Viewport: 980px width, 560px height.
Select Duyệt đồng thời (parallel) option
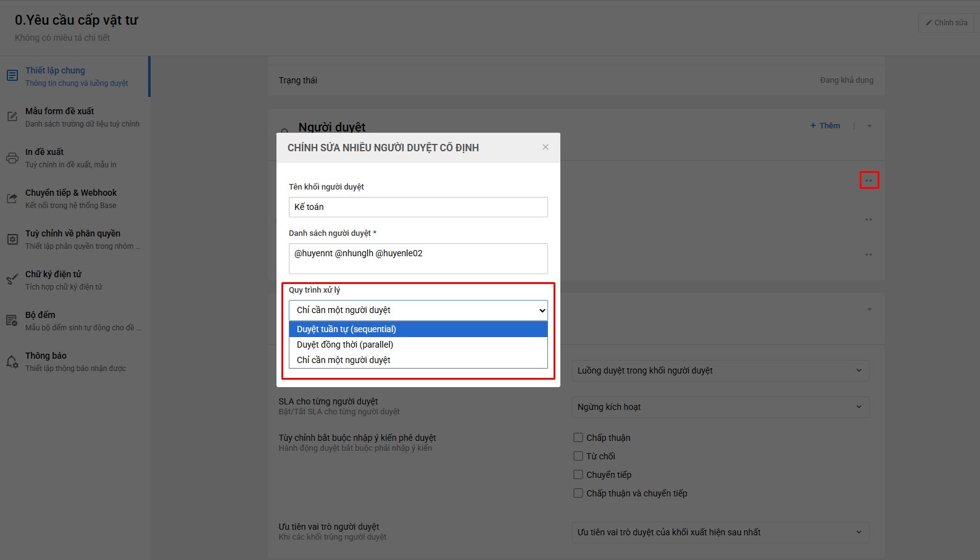(x=418, y=345)
